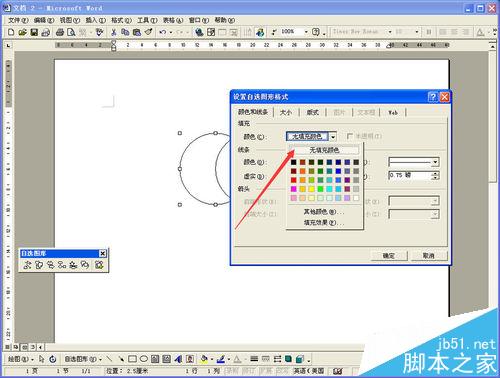Open the Insert (插入) menu
Viewport: 500px width, 378px height.
click(96, 20)
